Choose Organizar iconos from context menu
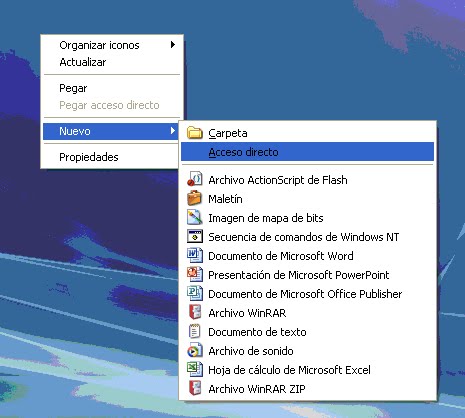Screen dimensions: 465x418 click(111, 45)
